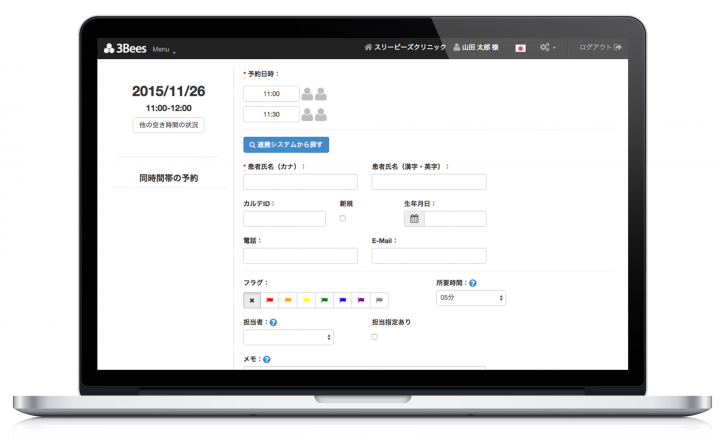Click help icon next to 所要時間
Screen dimensions: 720x438
point(473,283)
